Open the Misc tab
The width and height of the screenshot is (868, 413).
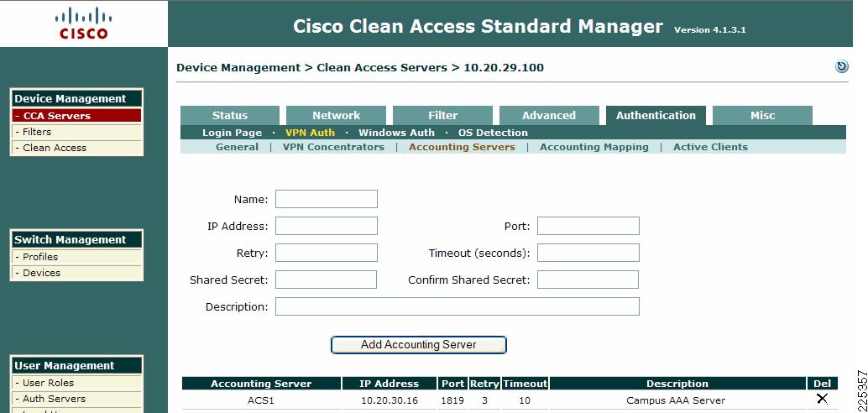(x=762, y=115)
